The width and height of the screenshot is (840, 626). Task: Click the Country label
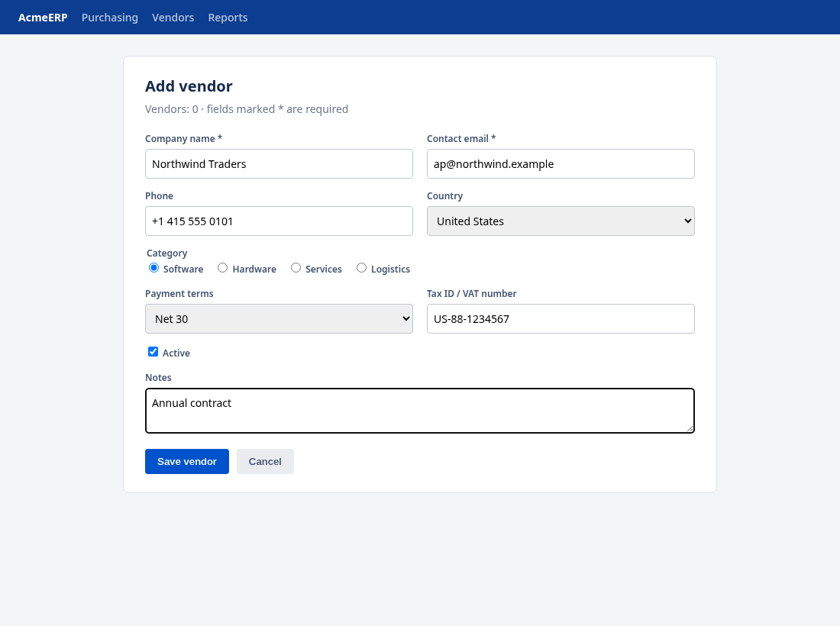coord(444,196)
